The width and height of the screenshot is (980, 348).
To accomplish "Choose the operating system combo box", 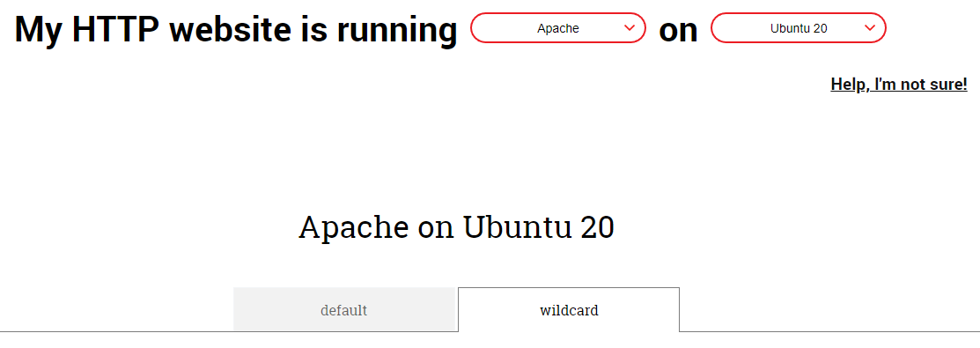I will (798, 28).
